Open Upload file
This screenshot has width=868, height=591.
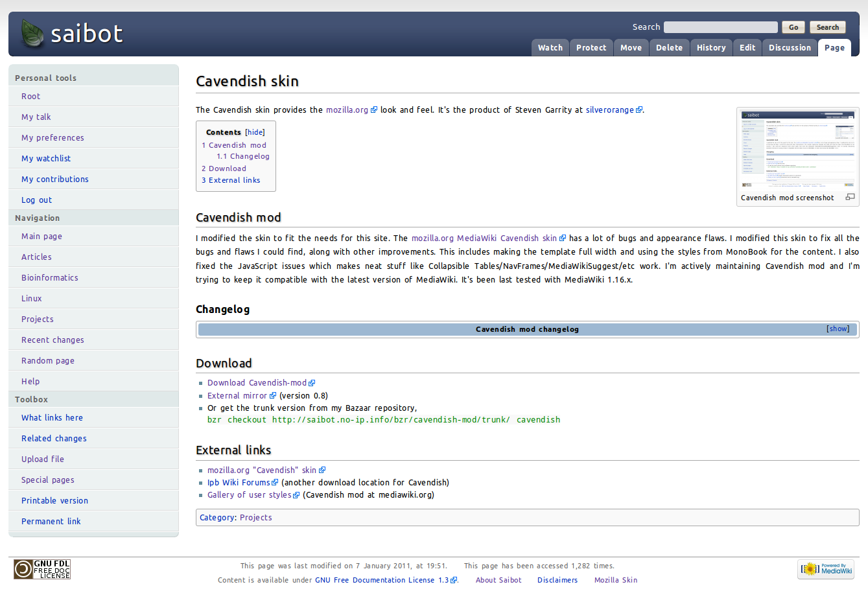point(43,459)
